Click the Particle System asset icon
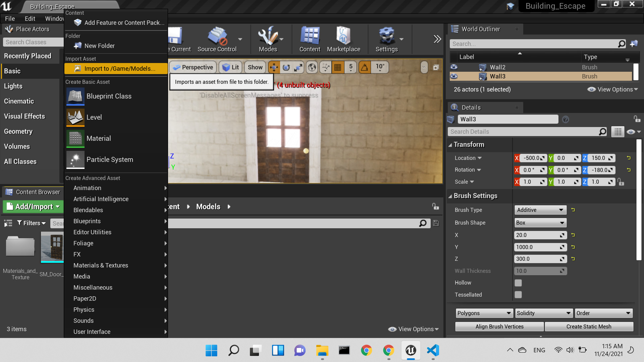 point(75,160)
